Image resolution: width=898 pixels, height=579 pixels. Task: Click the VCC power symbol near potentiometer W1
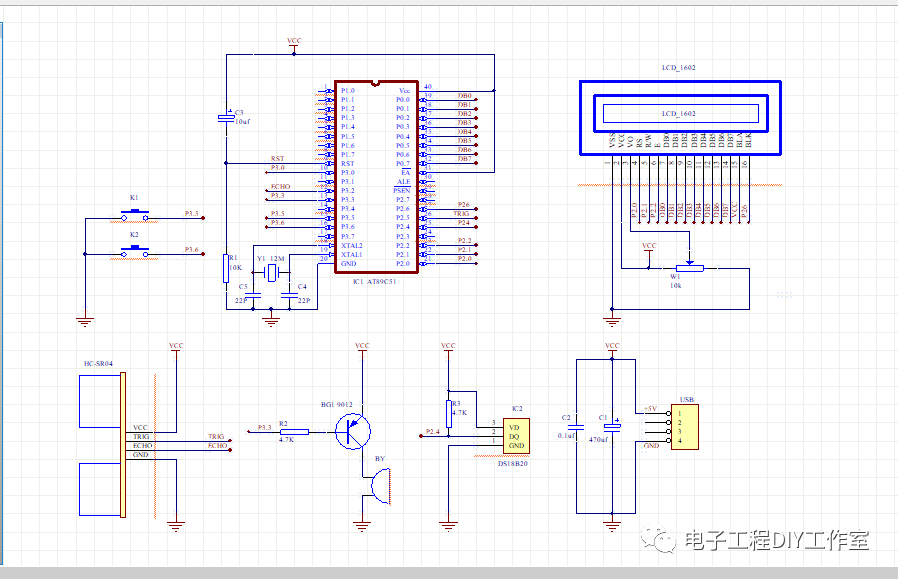[x=649, y=249]
